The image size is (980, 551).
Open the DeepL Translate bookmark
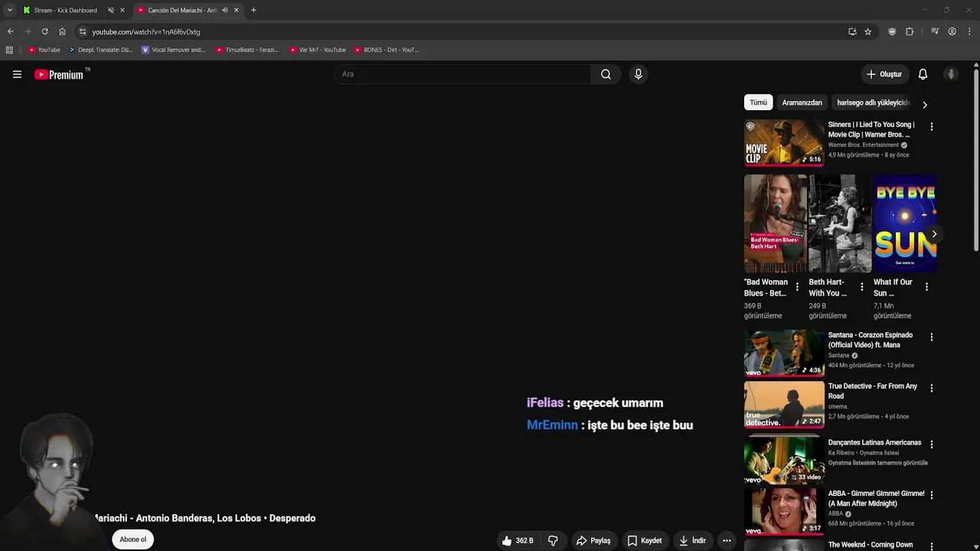coord(100,50)
